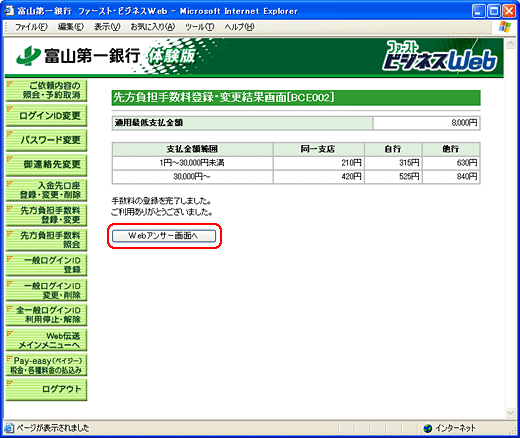
Task: Click the 840円 fee cell
Action: 451,177
